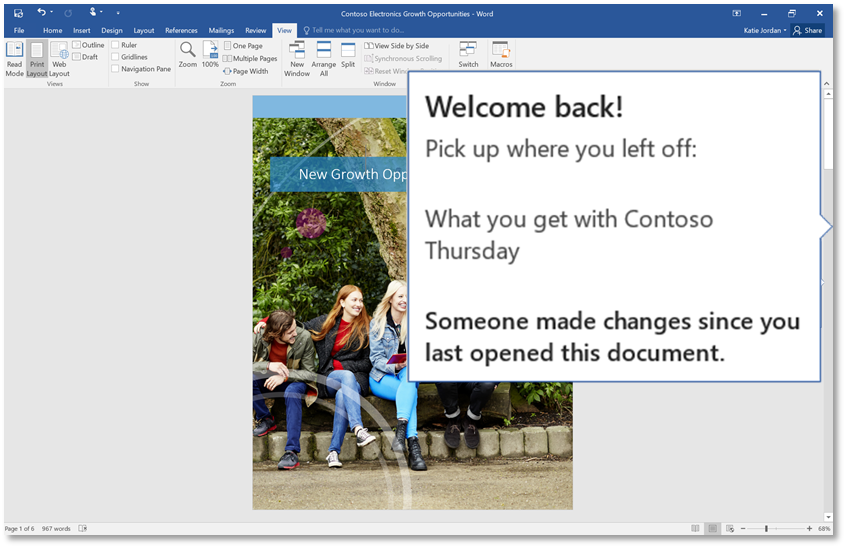Click the 68% zoom level
The image size is (846, 548).
(824, 529)
